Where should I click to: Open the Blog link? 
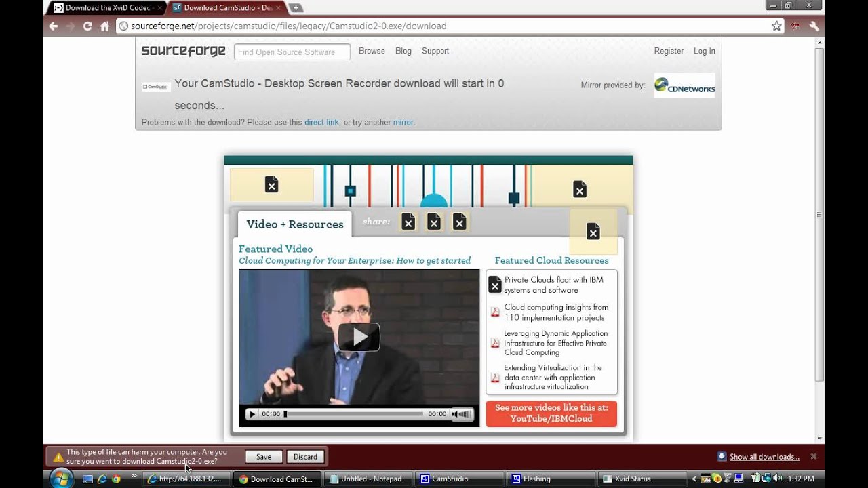pyautogui.click(x=403, y=51)
